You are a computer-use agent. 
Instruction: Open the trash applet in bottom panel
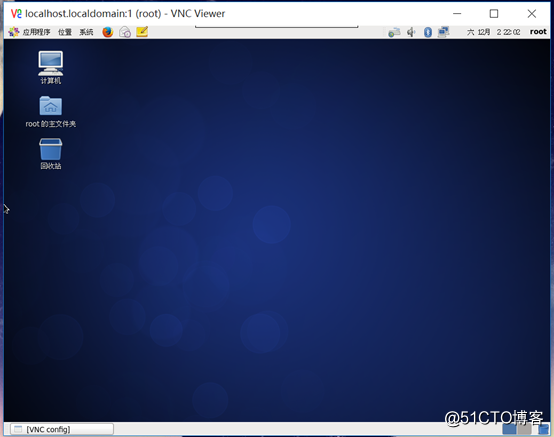click(x=543, y=429)
